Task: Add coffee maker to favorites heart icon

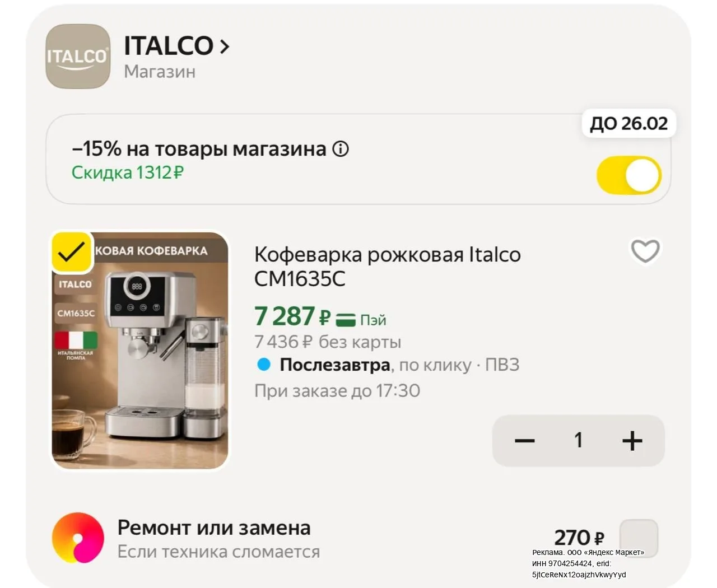Action: pyautogui.click(x=645, y=251)
